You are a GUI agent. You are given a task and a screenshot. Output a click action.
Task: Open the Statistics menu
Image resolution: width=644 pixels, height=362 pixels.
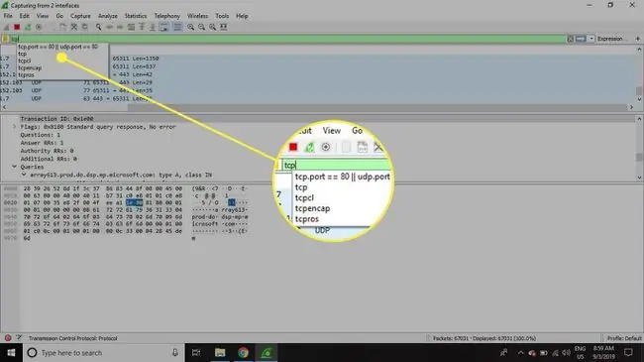click(x=135, y=16)
